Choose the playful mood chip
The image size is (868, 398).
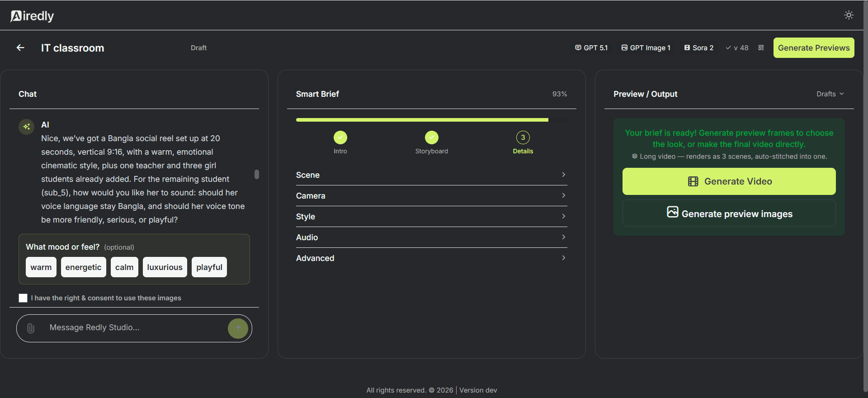209,267
